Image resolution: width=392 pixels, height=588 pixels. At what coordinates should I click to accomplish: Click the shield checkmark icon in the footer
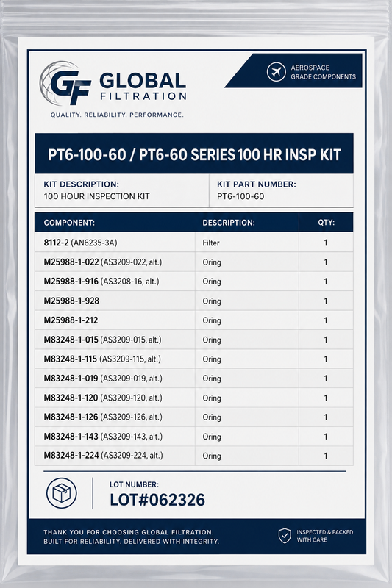tap(285, 536)
